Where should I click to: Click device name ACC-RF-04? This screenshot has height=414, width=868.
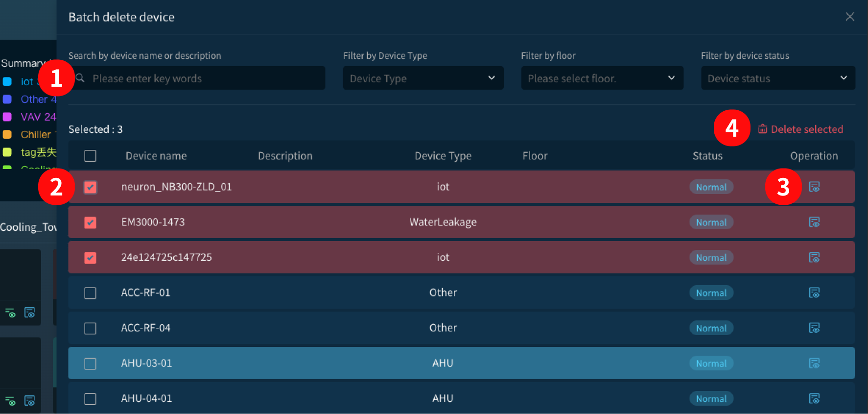pos(145,328)
